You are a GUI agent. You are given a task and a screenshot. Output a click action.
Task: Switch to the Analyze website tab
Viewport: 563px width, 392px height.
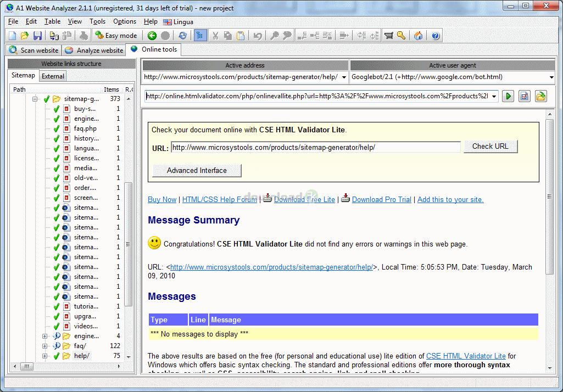(94, 50)
